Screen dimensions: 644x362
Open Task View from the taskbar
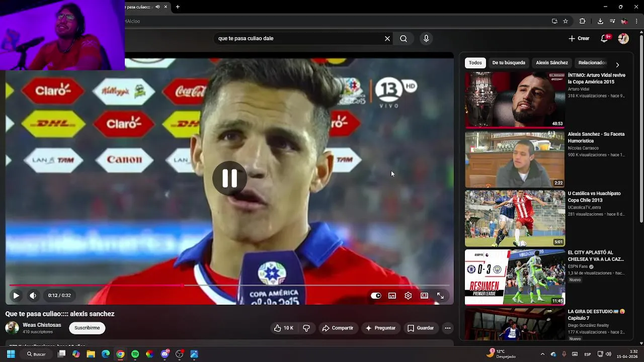[61, 354]
